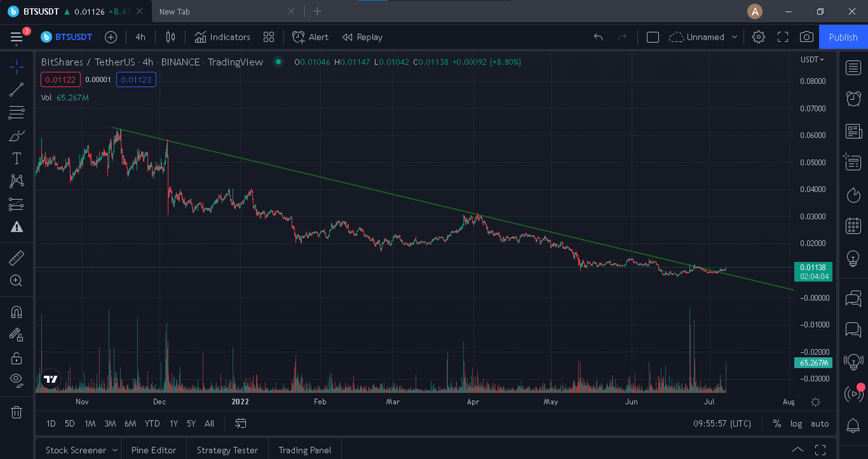The image size is (868, 459).
Task: Open the Measure ruler tool
Action: point(16,257)
